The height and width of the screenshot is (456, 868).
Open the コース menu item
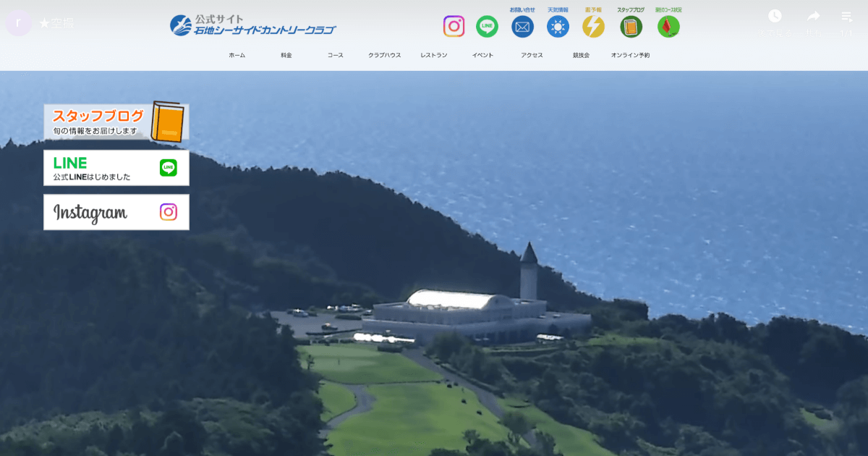(x=335, y=55)
